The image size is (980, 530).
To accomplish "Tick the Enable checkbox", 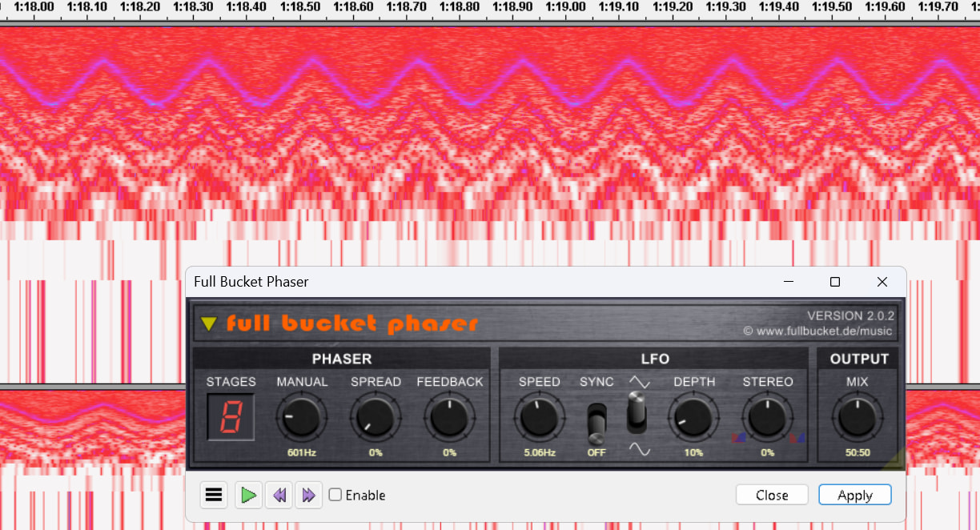I will coord(335,495).
